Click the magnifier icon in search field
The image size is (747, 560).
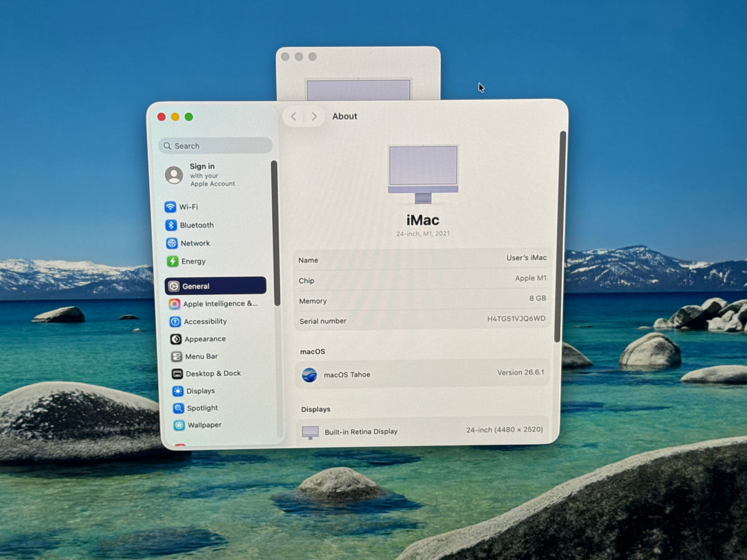(x=168, y=146)
